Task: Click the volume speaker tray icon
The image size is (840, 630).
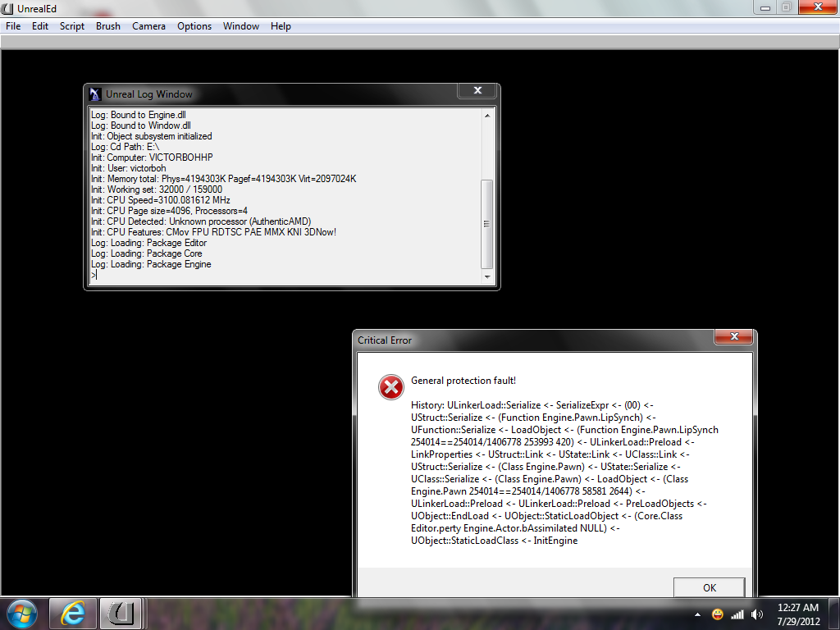Action: (756, 614)
